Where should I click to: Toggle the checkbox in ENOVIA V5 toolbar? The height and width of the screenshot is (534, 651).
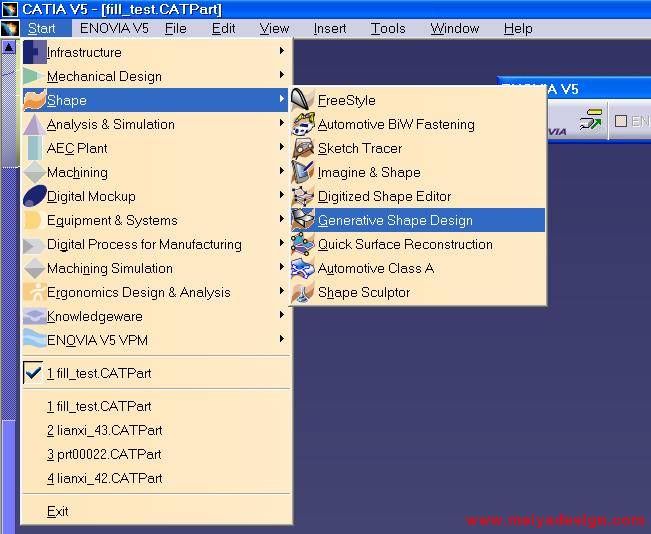click(620, 121)
